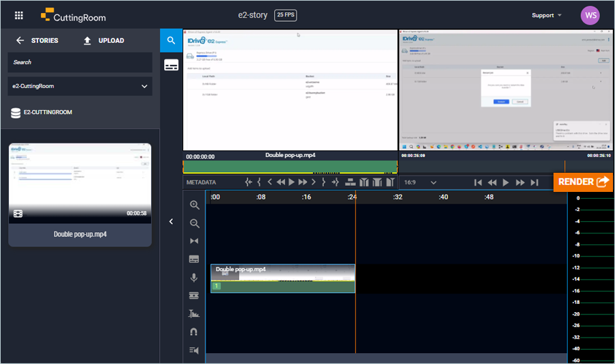Screen dimensions: 615x364
Task: Expand the e2-CuttingRoom workspace dropdown
Action: 80,86
